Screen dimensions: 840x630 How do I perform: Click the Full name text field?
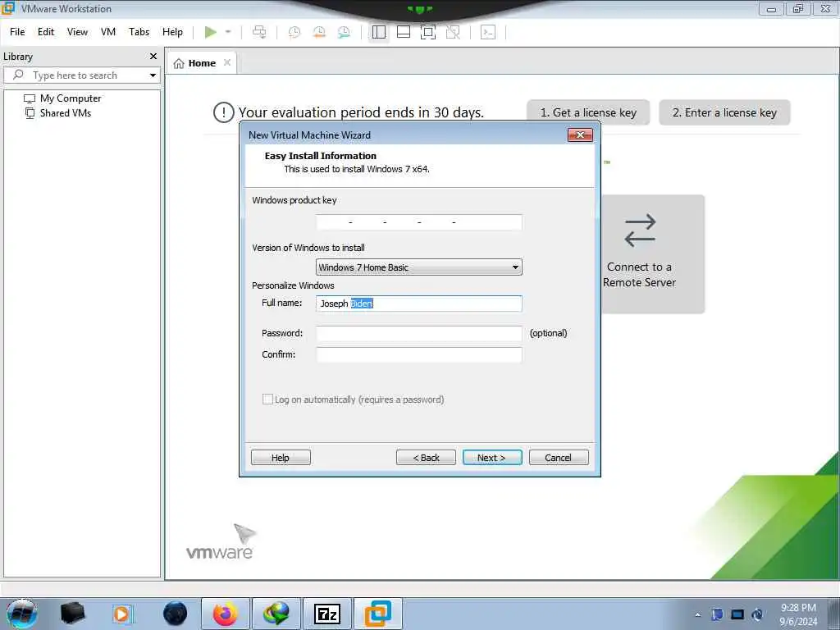tap(418, 304)
